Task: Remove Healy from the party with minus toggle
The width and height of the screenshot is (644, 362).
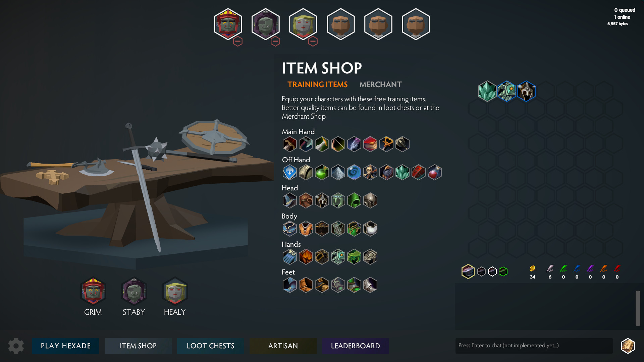Action: [x=313, y=41]
